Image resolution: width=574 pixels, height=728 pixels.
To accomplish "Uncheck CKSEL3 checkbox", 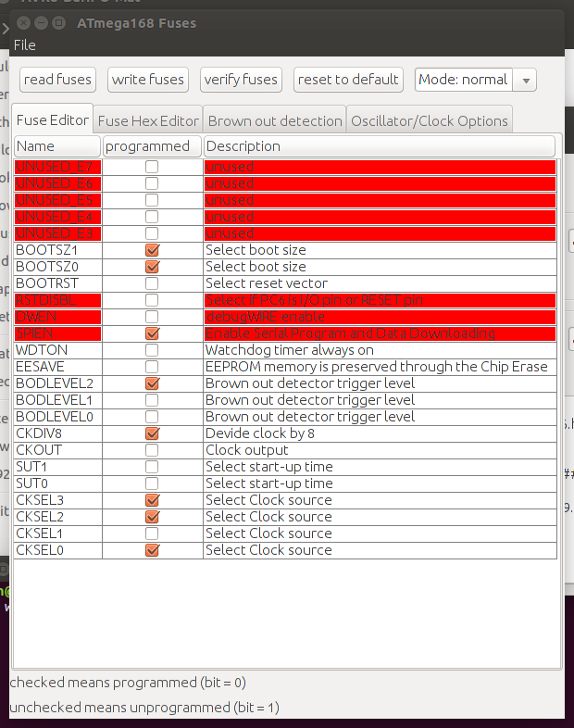I will click(x=152, y=500).
